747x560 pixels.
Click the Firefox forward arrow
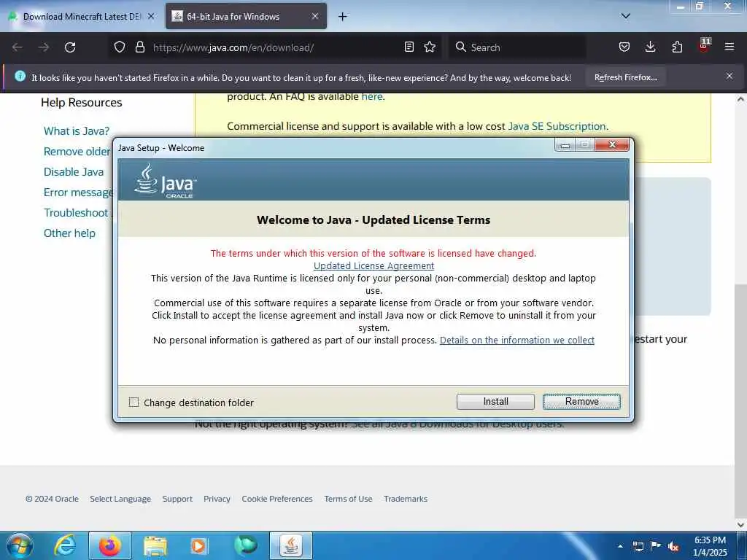point(43,47)
